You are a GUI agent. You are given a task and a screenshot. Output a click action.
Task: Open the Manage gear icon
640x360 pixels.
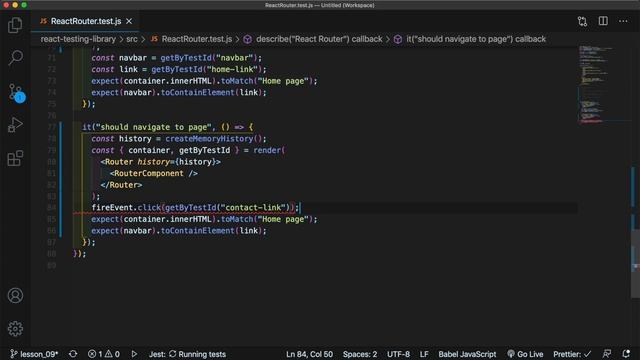click(x=15, y=329)
